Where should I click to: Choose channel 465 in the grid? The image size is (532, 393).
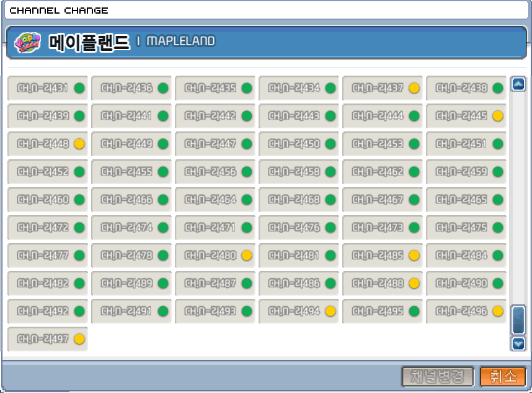466,200
